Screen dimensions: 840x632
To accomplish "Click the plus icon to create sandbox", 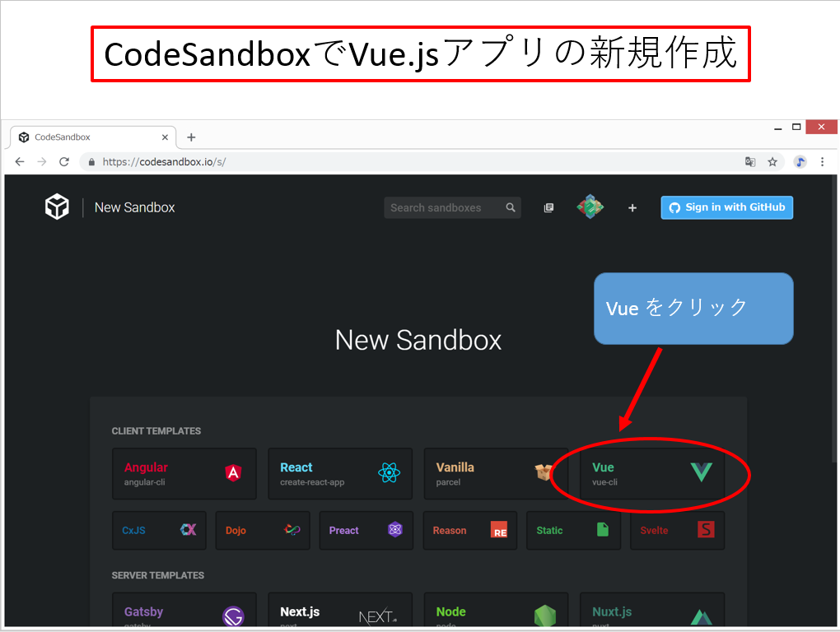I will (632, 208).
